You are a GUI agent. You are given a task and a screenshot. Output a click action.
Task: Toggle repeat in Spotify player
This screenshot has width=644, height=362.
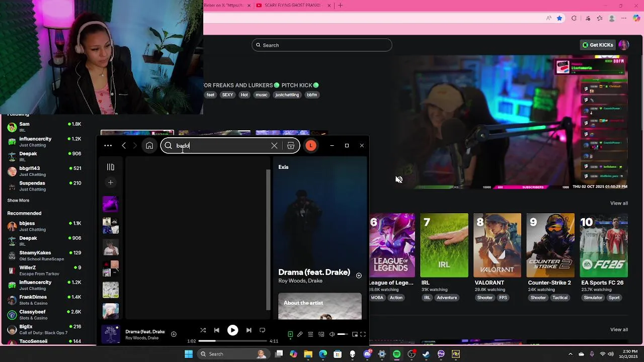[x=262, y=330]
